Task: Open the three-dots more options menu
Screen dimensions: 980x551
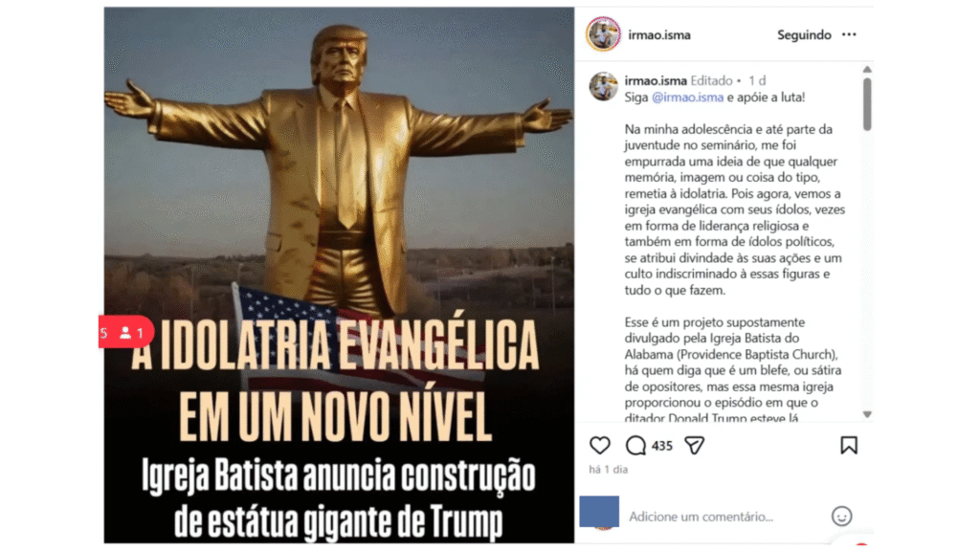Action: click(x=849, y=34)
